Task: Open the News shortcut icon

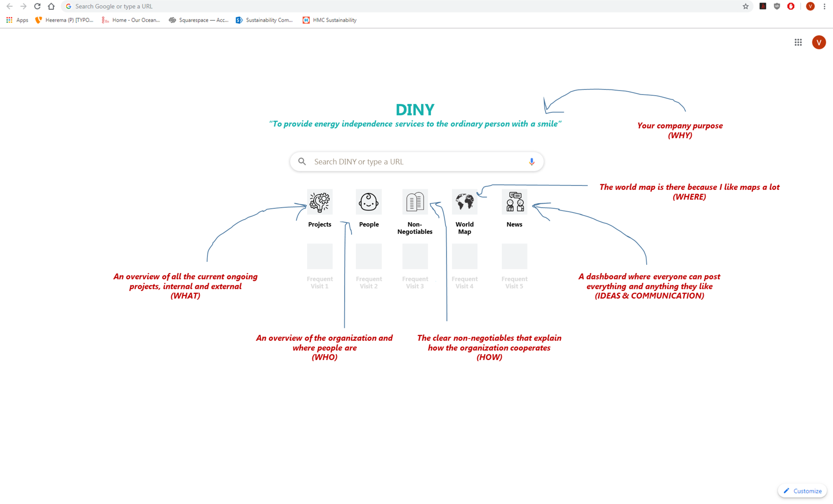Action: click(x=514, y=202)
